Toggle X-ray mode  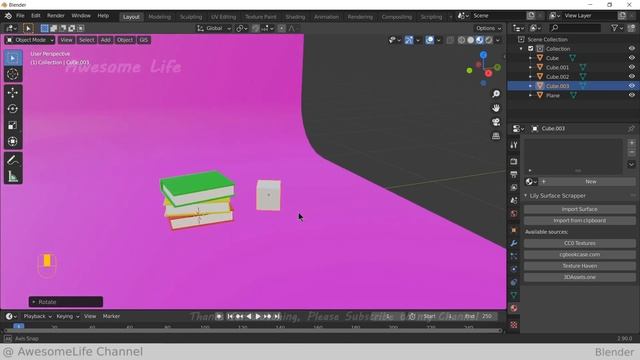tap(450, 40)
